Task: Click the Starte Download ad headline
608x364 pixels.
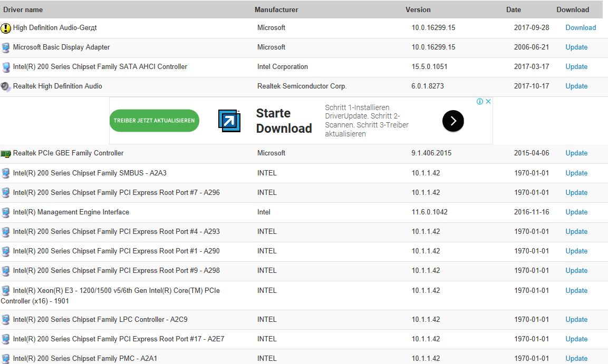Action: [284, 121]
